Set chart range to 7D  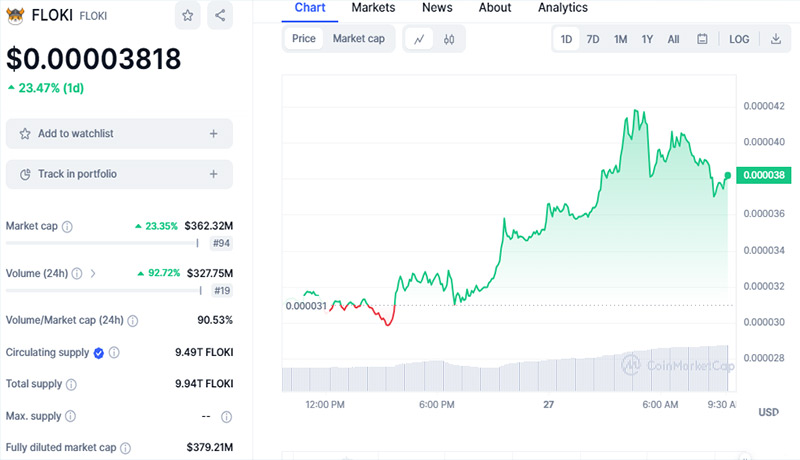pos(593,39)
